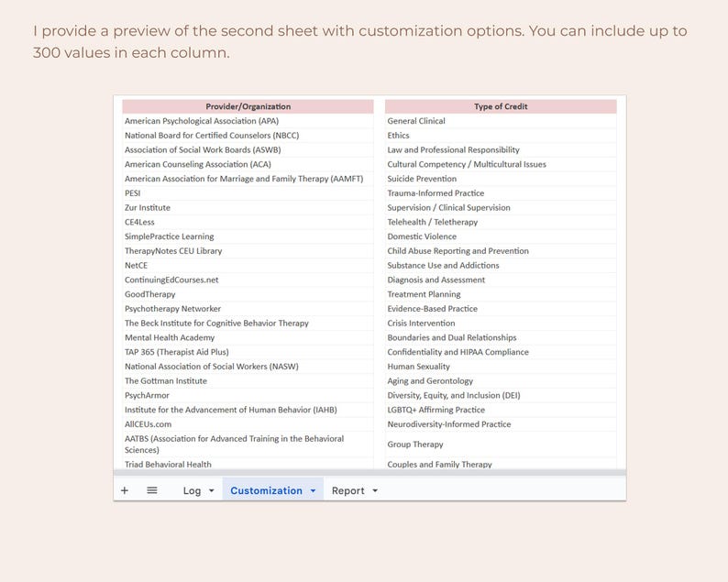The width and height of the screenshot is (728, 582).
Task: Select the Cultural Competency / Multicultural Issues cell
Action: [x=501, y=164]
